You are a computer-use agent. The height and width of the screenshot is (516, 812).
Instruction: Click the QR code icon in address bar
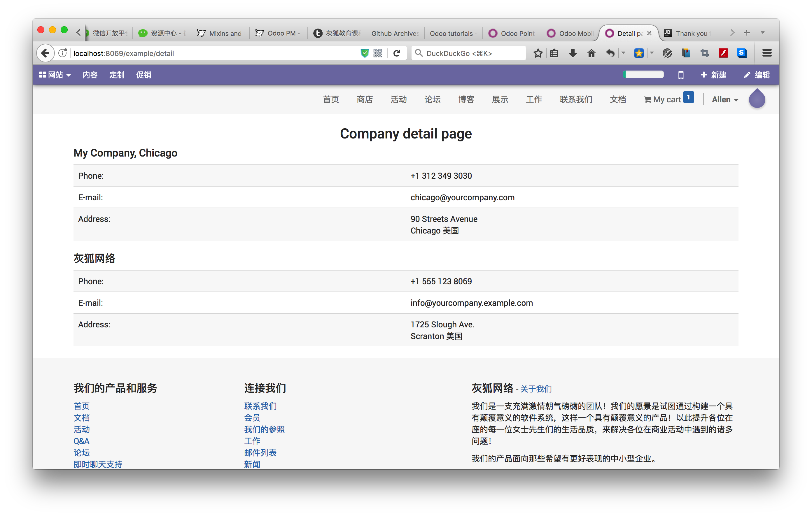pos(378,53)
